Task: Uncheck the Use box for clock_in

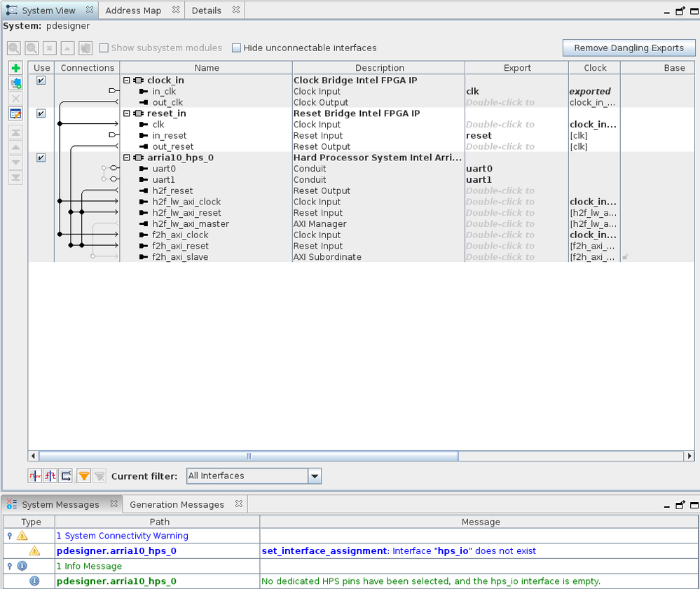Action: click(x=41, y=81)
